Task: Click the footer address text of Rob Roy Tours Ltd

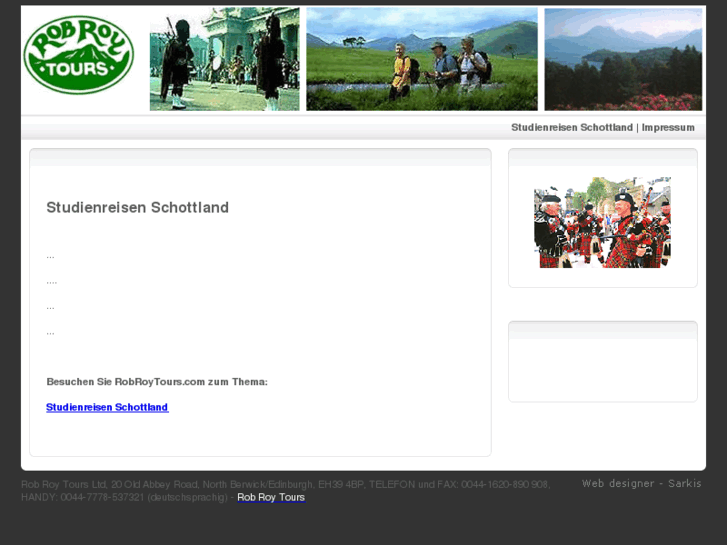Action: click(286, 484)
